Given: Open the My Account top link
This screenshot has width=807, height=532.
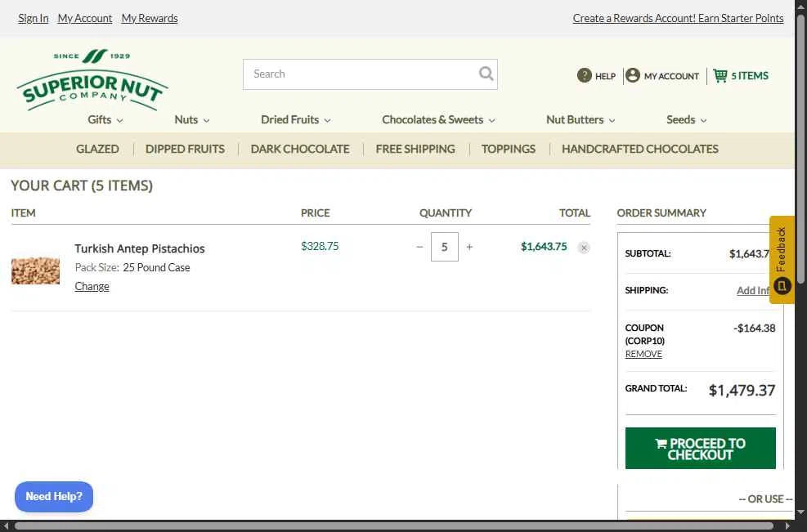Looking at the screenshot, I should click(84, 19).
